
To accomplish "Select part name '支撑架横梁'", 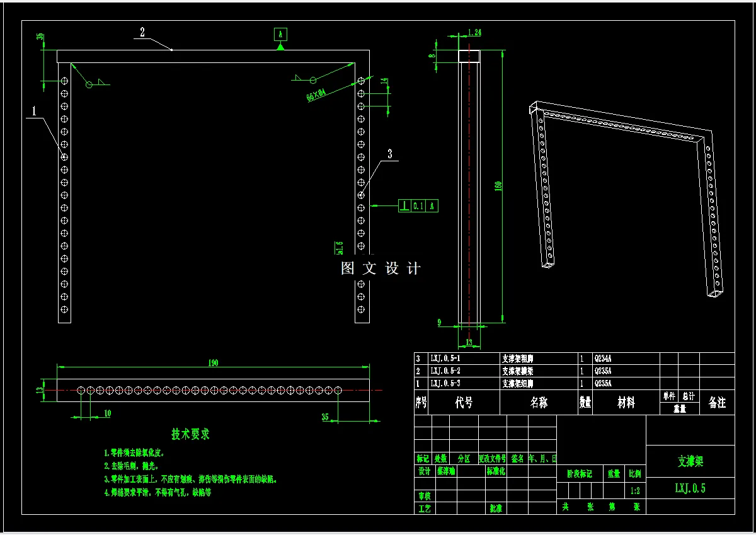I will pyautogui.click(x=518, y=371).
